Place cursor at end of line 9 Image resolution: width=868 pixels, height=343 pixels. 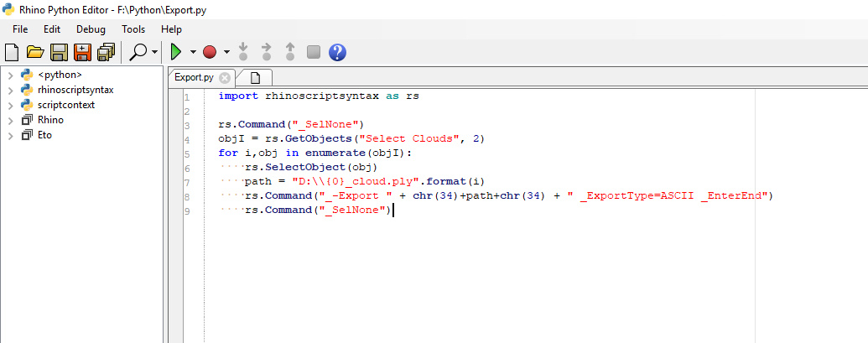pos(392,210)
